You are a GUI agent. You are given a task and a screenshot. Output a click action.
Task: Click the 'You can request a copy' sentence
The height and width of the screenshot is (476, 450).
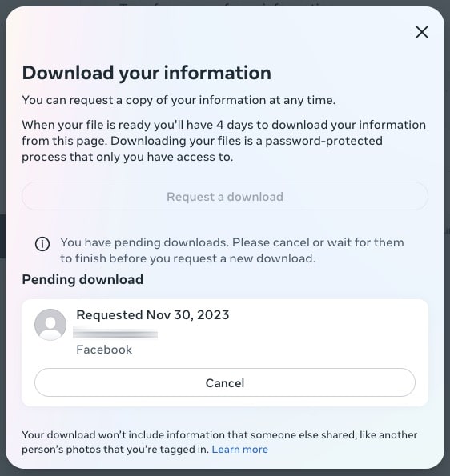pyautogui.click(x=179, y=100)
